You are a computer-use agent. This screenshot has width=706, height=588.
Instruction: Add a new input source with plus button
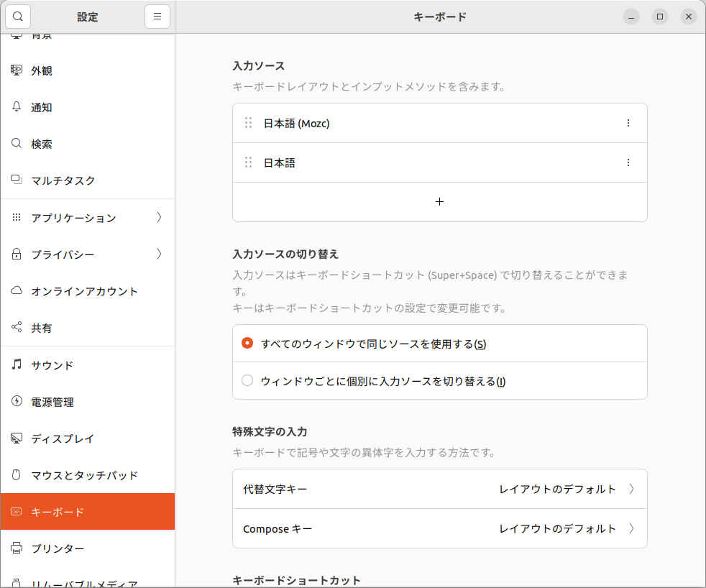pos(439,202)
